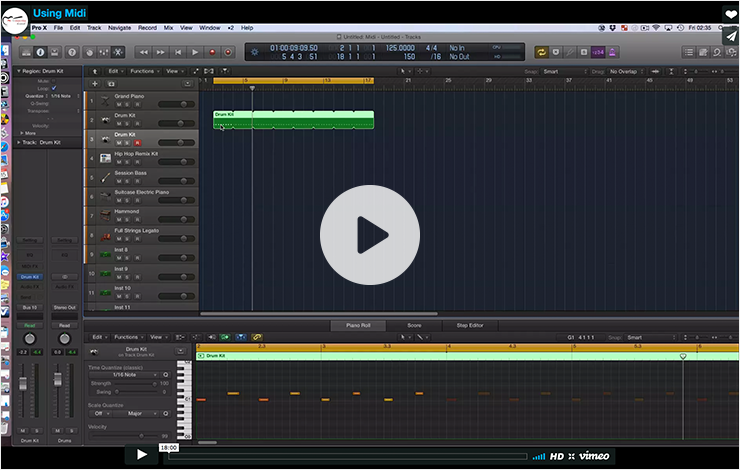Viewport: 740px width, 470px height.
Task: Toggle the Metronome click button
Action: [x=612, y=52]
